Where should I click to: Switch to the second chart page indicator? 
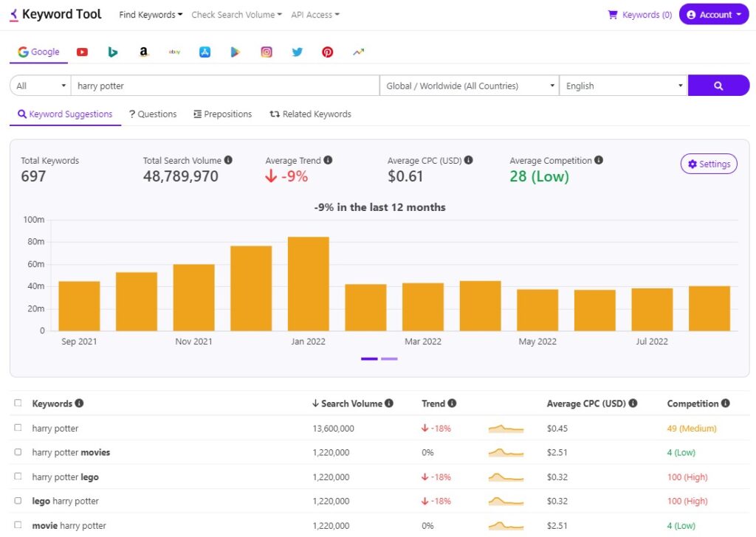tap(389, 358)
